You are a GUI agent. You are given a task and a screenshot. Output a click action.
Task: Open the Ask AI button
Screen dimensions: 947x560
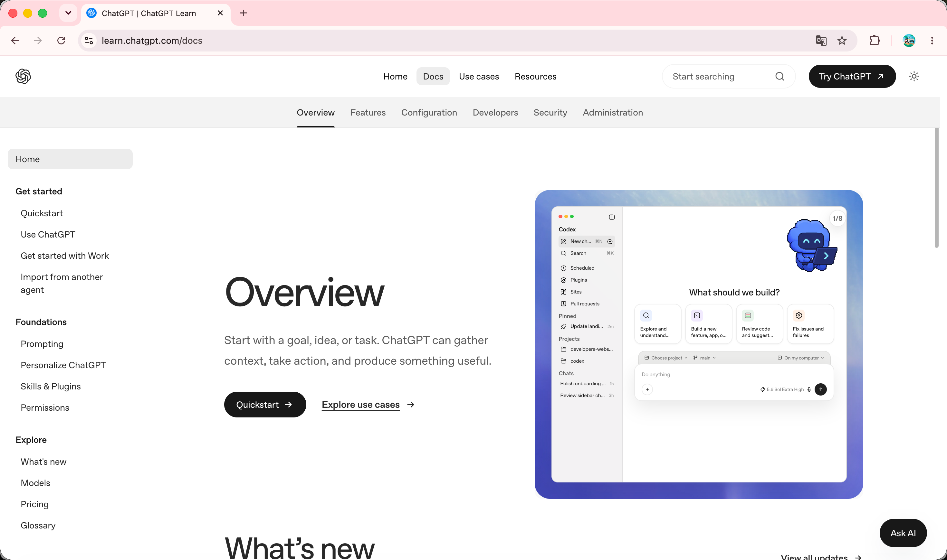(903, 533)
